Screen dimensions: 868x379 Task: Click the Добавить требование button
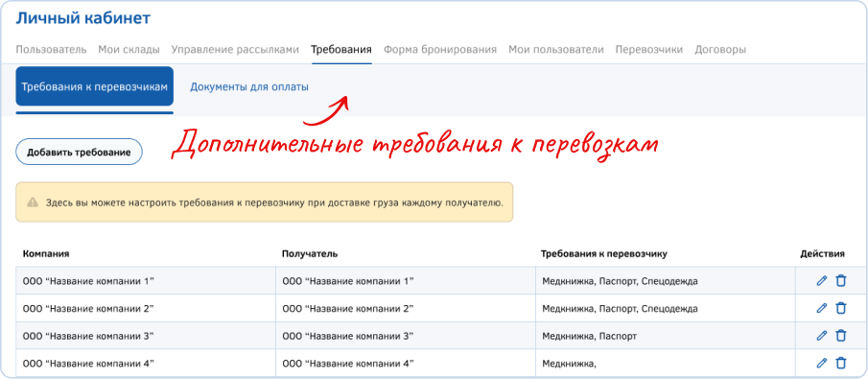[x=80, y=153]
